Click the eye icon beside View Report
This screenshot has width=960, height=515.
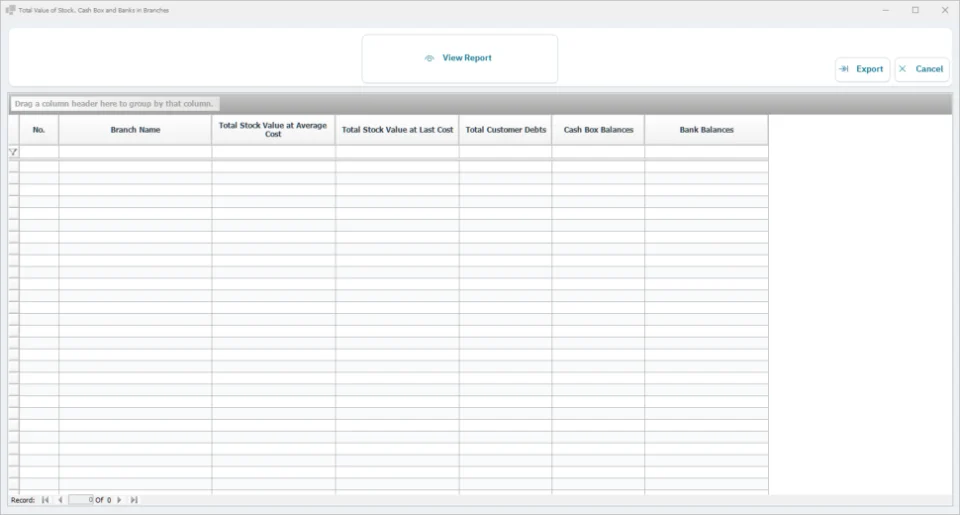tap(429, 58)
